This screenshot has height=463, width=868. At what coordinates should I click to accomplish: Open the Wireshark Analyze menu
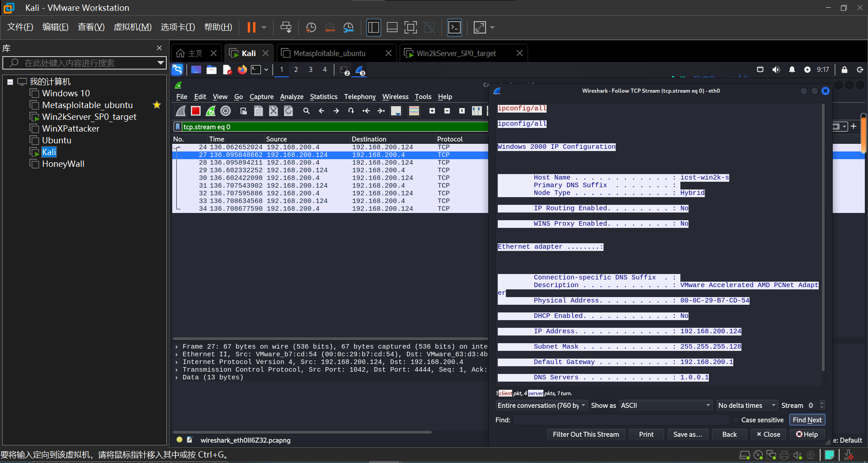pos(292,97)
